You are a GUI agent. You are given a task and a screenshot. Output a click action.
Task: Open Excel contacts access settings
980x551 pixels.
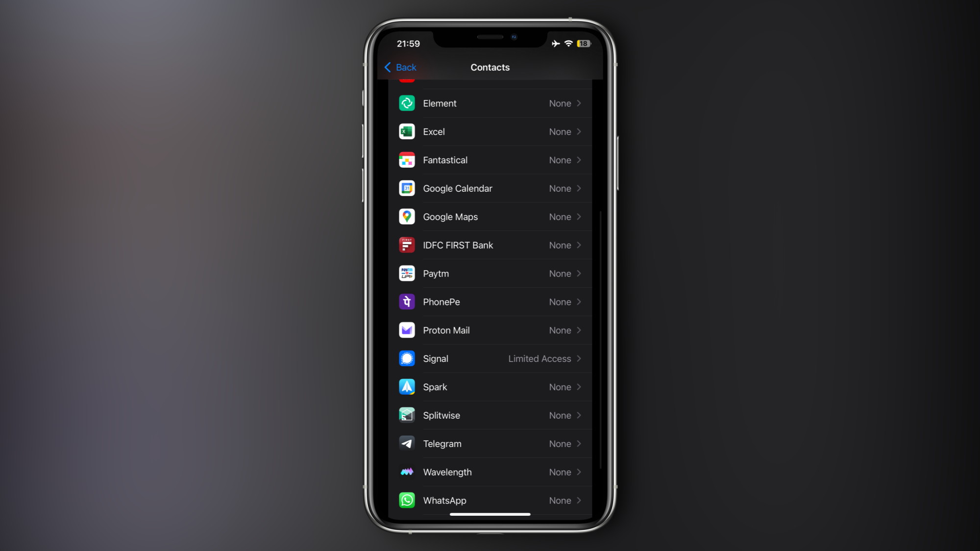490,131
